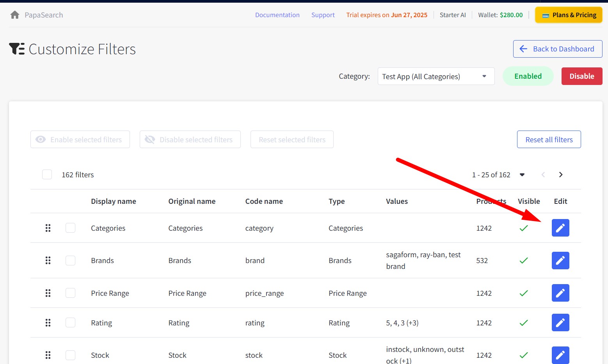Edit the Price Range filter pencil icon
The image size is (608, 364).
pos(560,293)
